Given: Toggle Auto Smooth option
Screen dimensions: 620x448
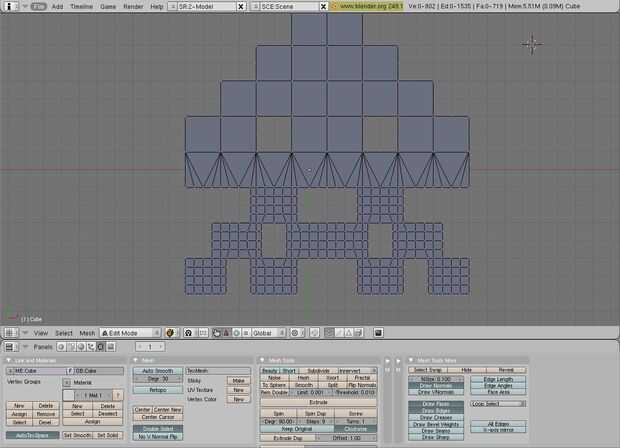Looking at the screenshot, I should 158,370.
